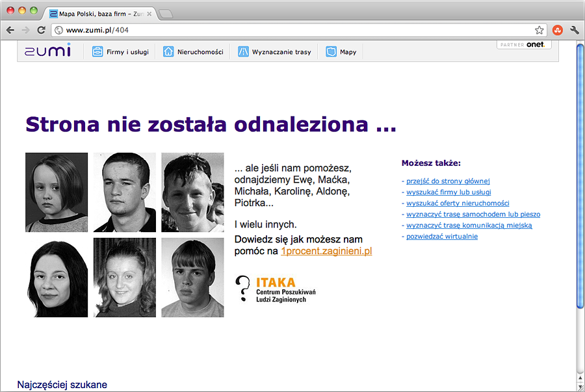Click the map icon for Mapy
585x392 pixels.
click(x=331, y=51)
